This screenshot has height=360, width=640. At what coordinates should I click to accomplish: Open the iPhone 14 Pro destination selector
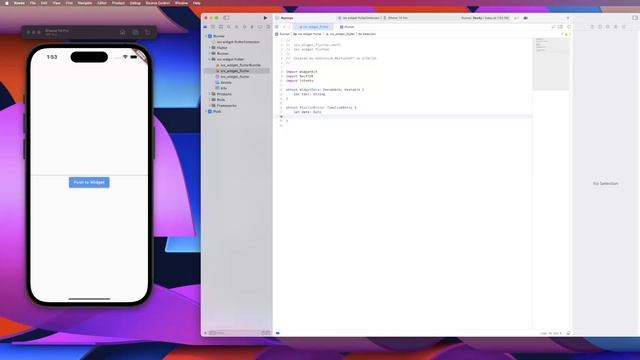[396, 18]
